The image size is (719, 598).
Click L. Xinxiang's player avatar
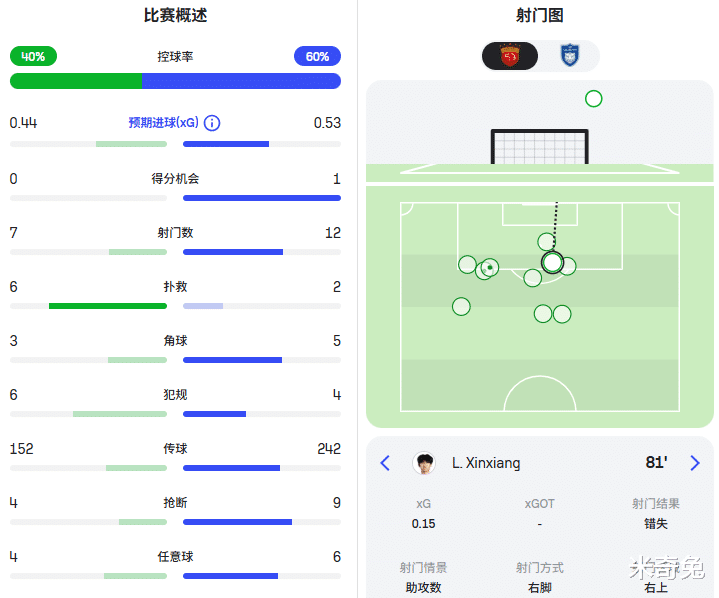pos(424,463)
